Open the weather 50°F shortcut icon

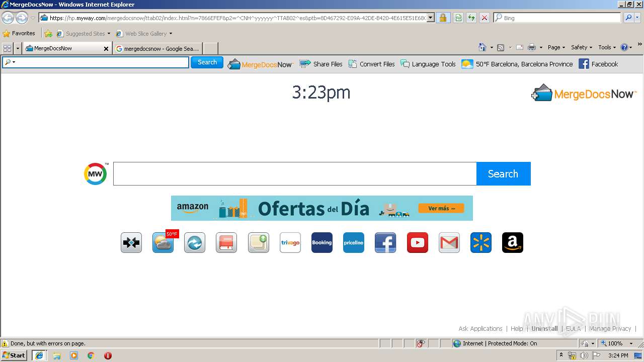tap(163, 243)
